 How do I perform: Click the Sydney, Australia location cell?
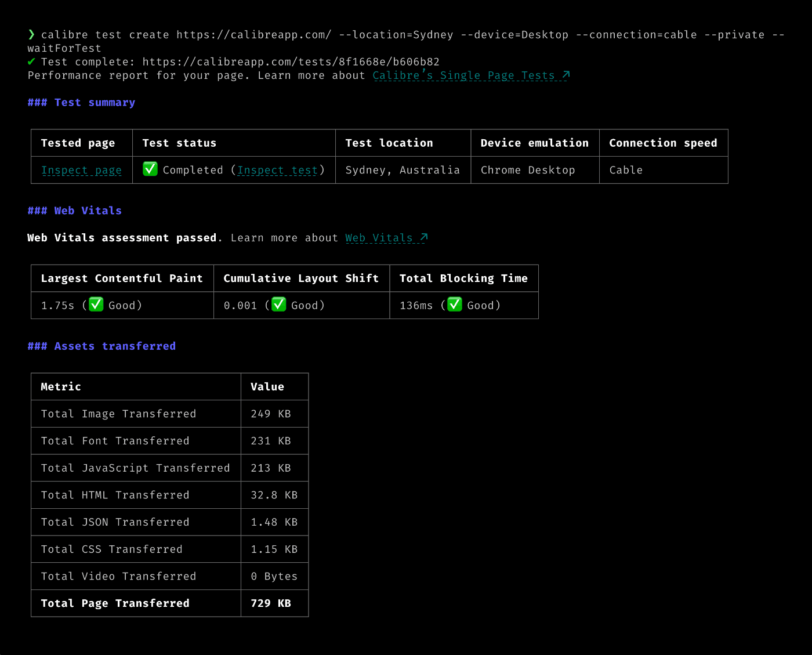402,169
